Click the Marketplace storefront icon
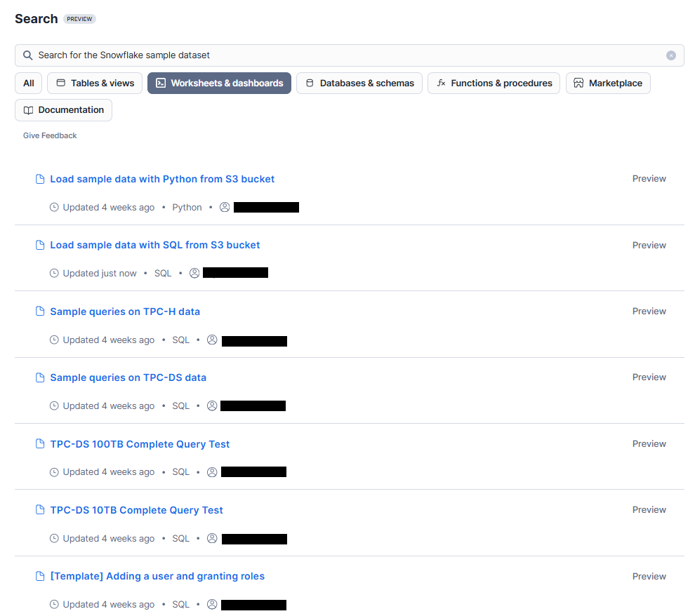Image resolution: width=695 pixels, height=616 pixels. 578,83
